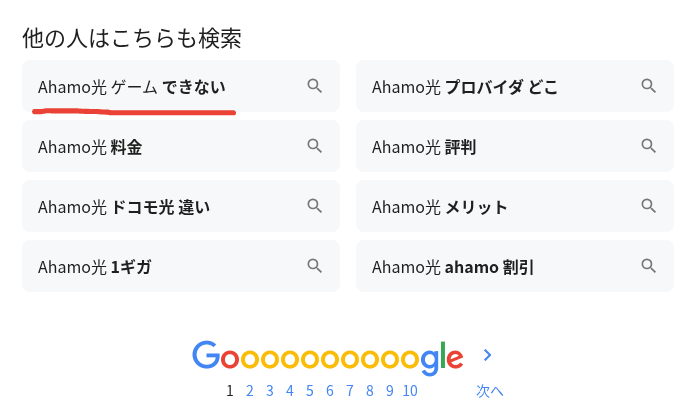Viewport: 695px width, 416px height.
Task: Click search icon beside 'Ahamo光 ゲーム できない'
Action: [x=315, y=86]
